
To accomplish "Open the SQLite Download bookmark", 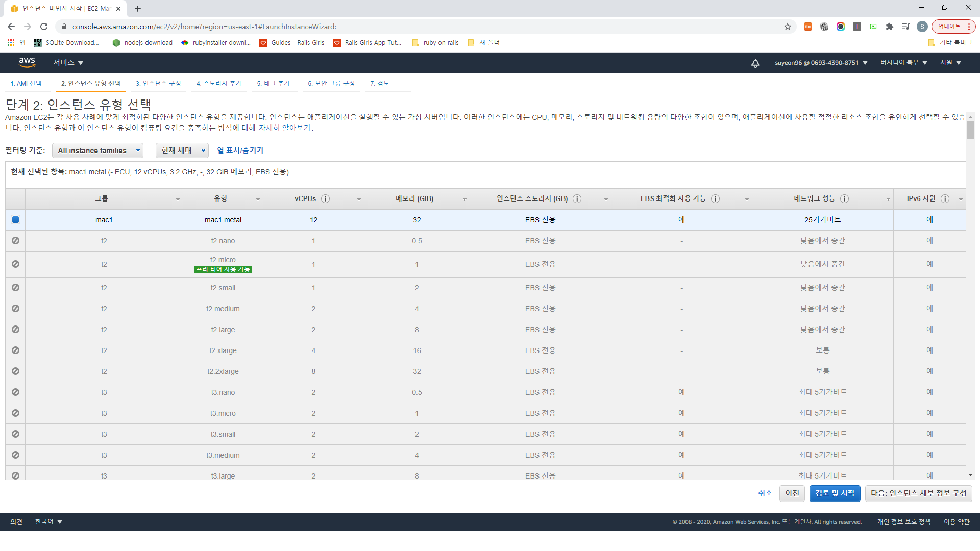I will click(x=66, y=43).
